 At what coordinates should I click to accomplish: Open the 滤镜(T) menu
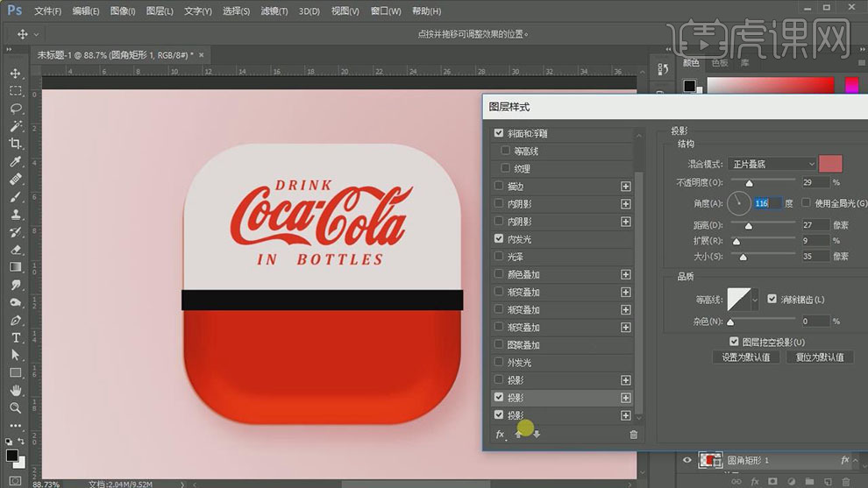pyautogui.click(x=274, y=11)
